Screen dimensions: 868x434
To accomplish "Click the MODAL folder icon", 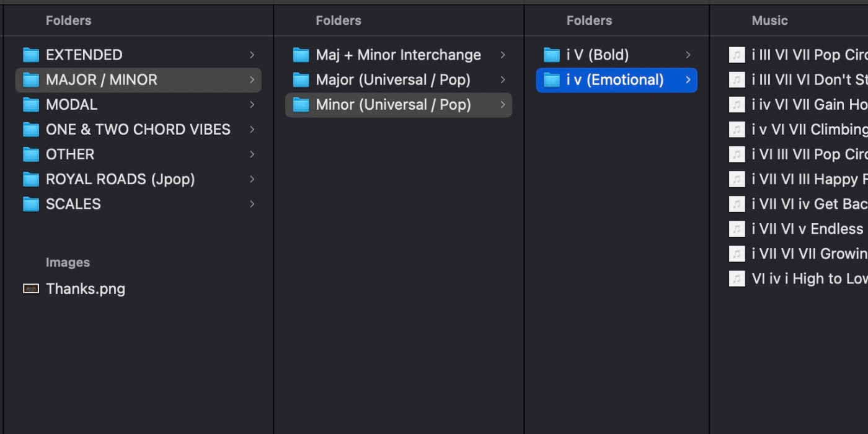I will point(31,105).
